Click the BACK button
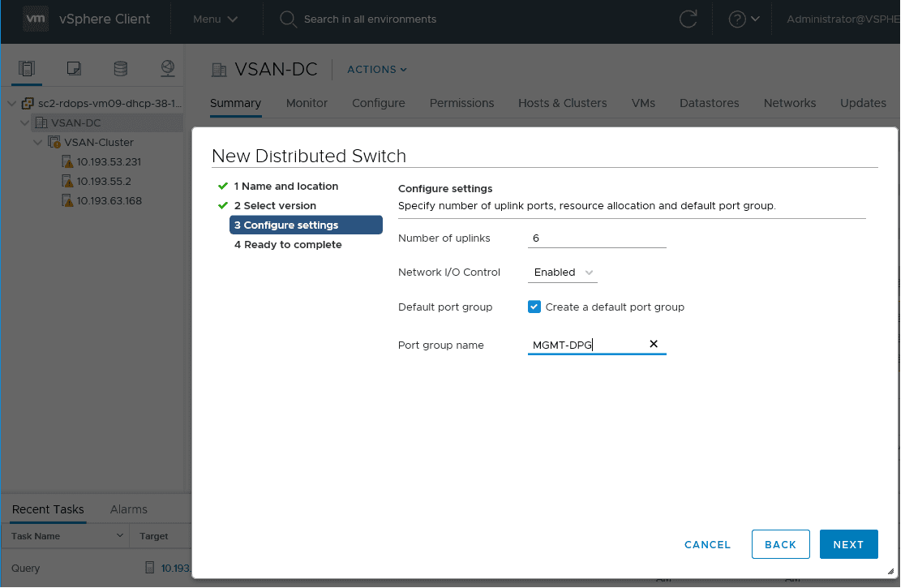The width and height of the screenshot is (905, 588). 780,545
